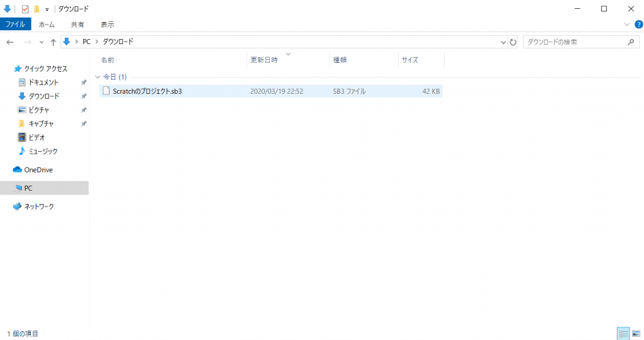The width and height of the screenshot is (644, 340).
Task: Open ネットワーク in the sidebar
Action: (x=38, y=207)
